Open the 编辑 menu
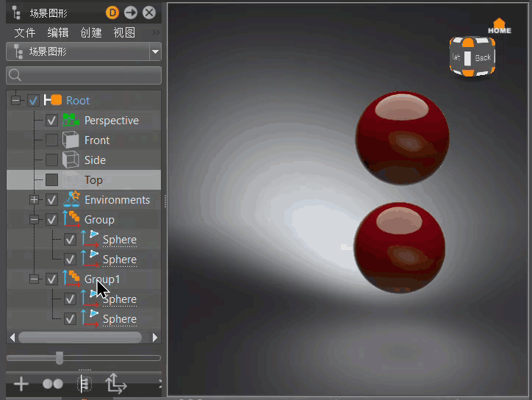This screenshot has height=400, width=532. click(58, 32)
